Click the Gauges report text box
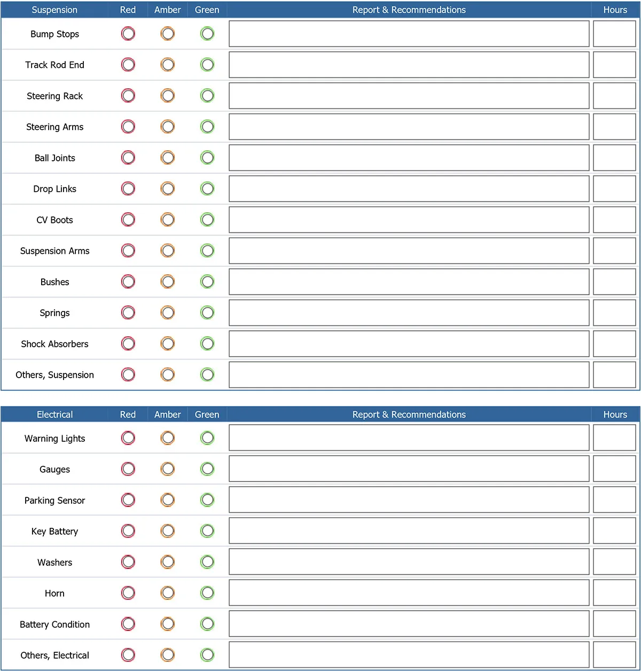The width and height of the screenshot is (641, 672). (x=409, y=469)
